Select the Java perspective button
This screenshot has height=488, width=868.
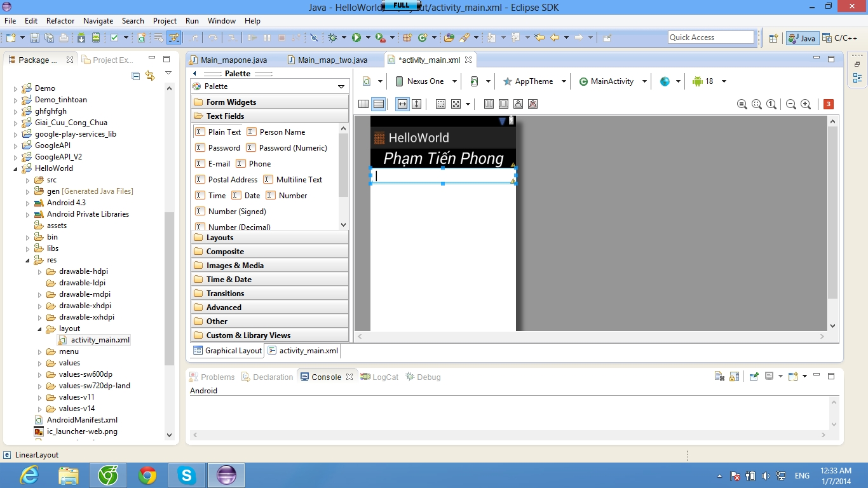coord(802,38)
